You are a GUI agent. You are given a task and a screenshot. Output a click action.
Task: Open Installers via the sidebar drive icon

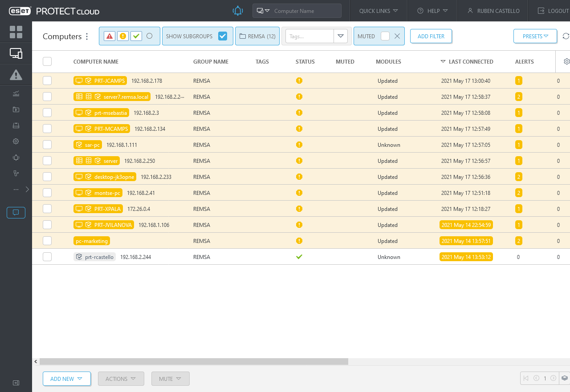pos(16,125)
